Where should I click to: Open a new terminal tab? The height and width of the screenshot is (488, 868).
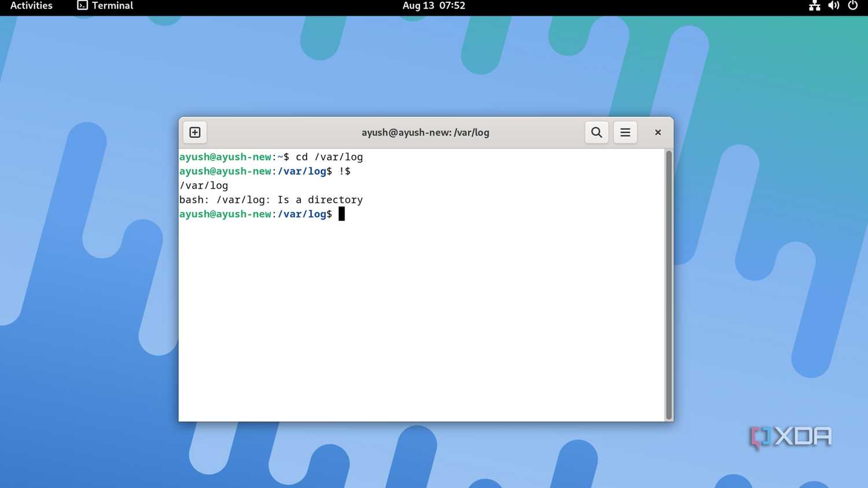click(x=195, y=132)
